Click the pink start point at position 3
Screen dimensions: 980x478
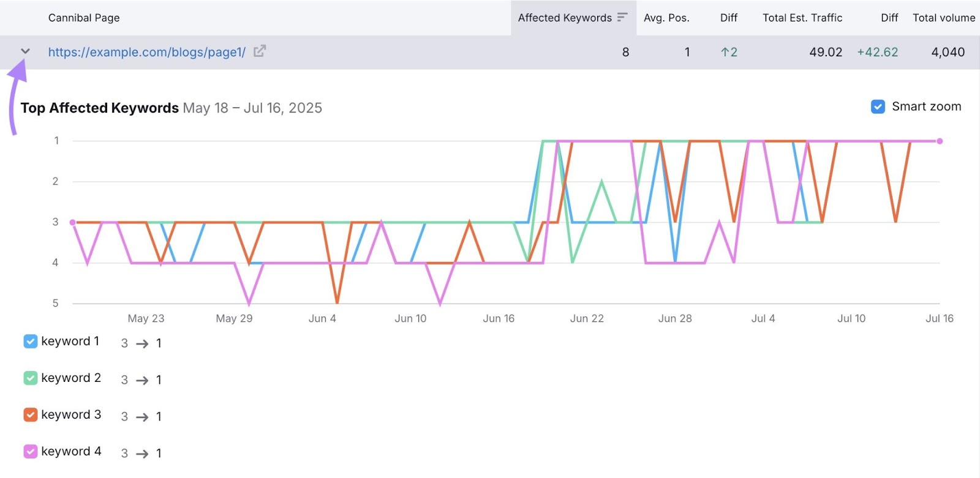73,223
